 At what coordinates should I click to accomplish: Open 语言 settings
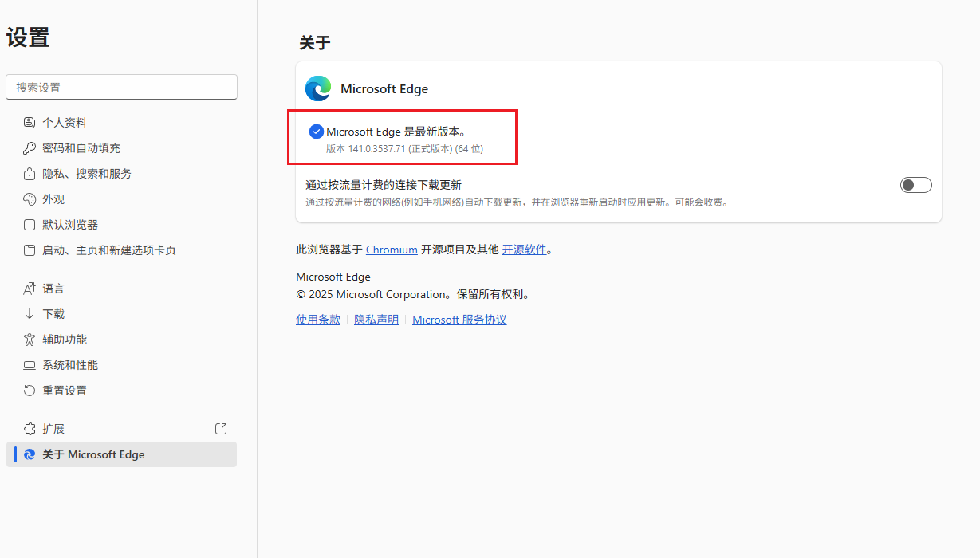tap(121, 289)
